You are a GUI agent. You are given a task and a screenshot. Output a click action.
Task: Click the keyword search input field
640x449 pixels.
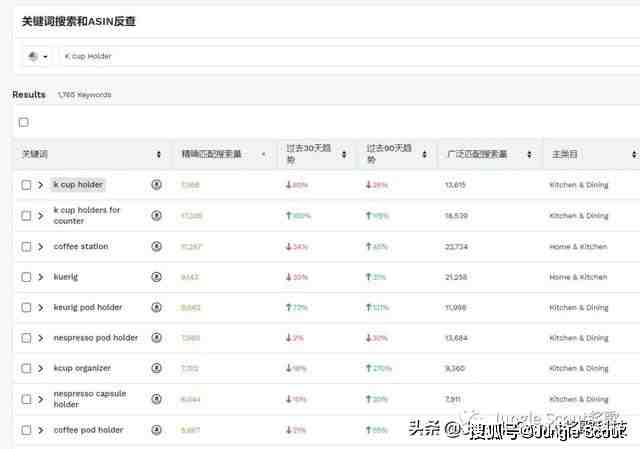tap(351, 56)
